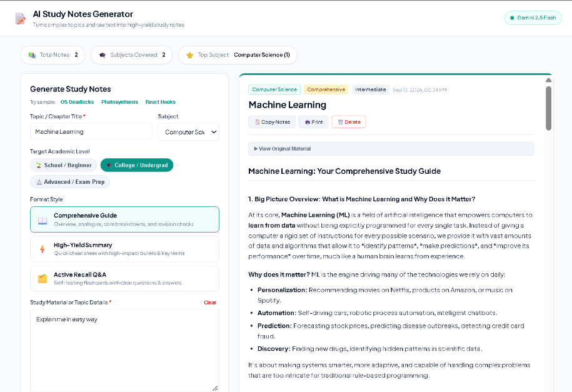This screenshot has width=572, height=392.
Task: Choose Active Recall Q&A format style
Action: 124,278
